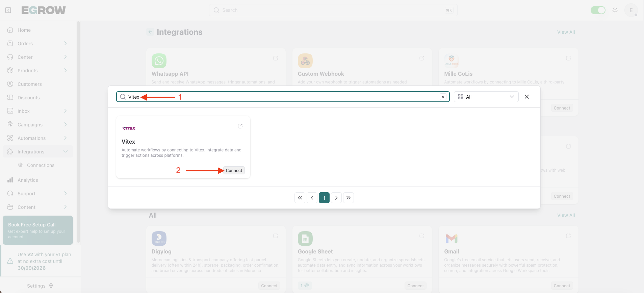
Task: Click the Center headset icon
Action: [10, 57]
